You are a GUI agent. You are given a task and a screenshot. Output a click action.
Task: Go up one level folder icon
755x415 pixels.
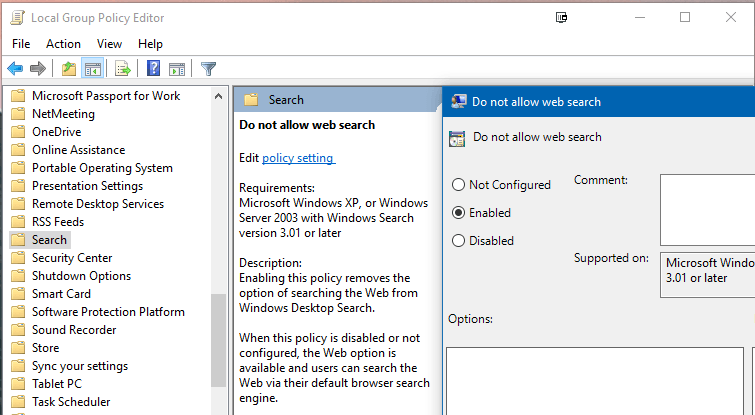pyautogui.click(x=69, y=69)
